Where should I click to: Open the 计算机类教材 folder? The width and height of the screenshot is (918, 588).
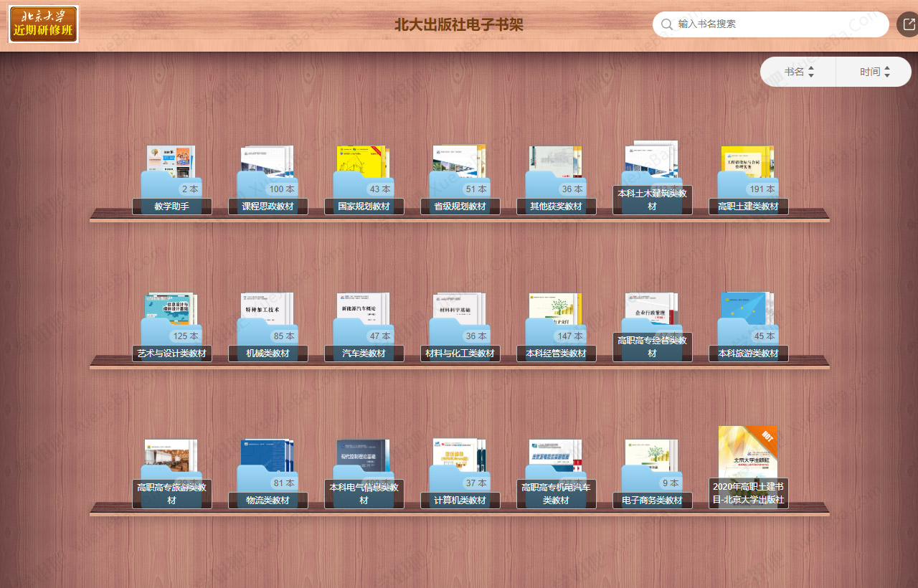click(x=460, y=473)
